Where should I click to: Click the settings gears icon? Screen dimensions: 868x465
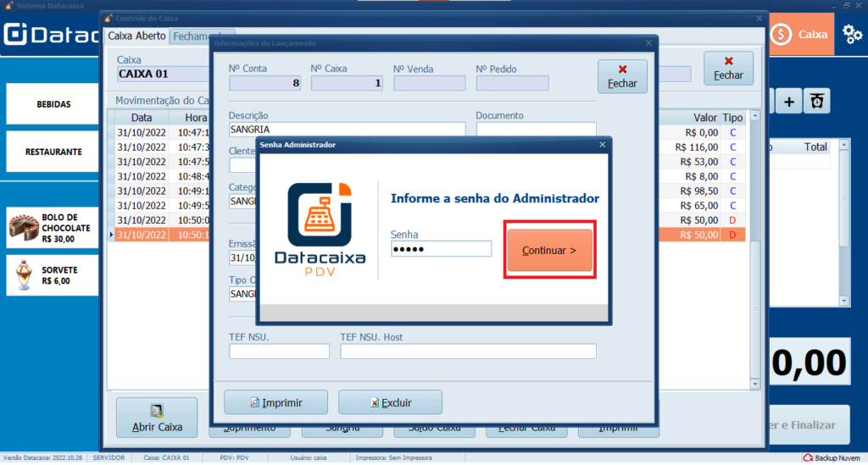tap(852, 34)
